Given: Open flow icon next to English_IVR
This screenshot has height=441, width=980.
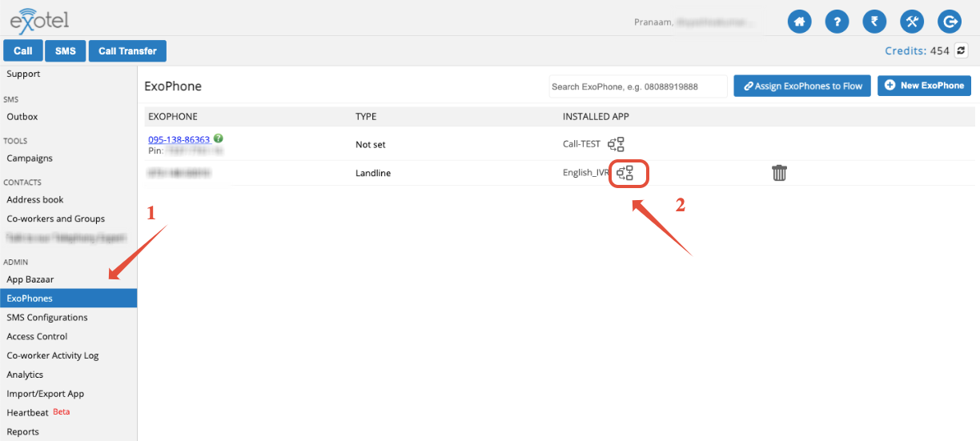Looking at the screenshot, I should 625,173.
